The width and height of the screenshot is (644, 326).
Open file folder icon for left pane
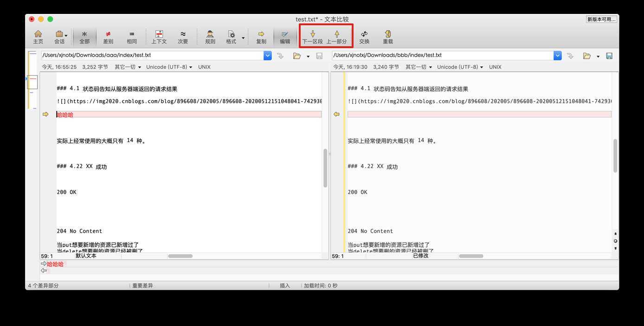point(297,56)
